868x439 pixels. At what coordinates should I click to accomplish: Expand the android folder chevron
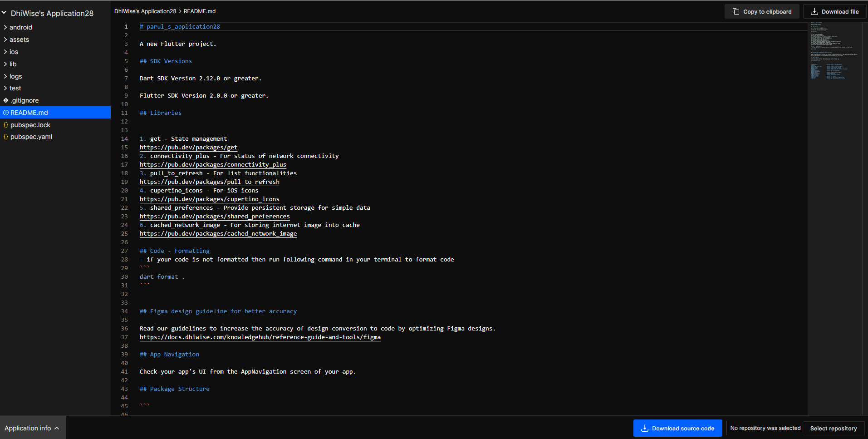point(5,27)
